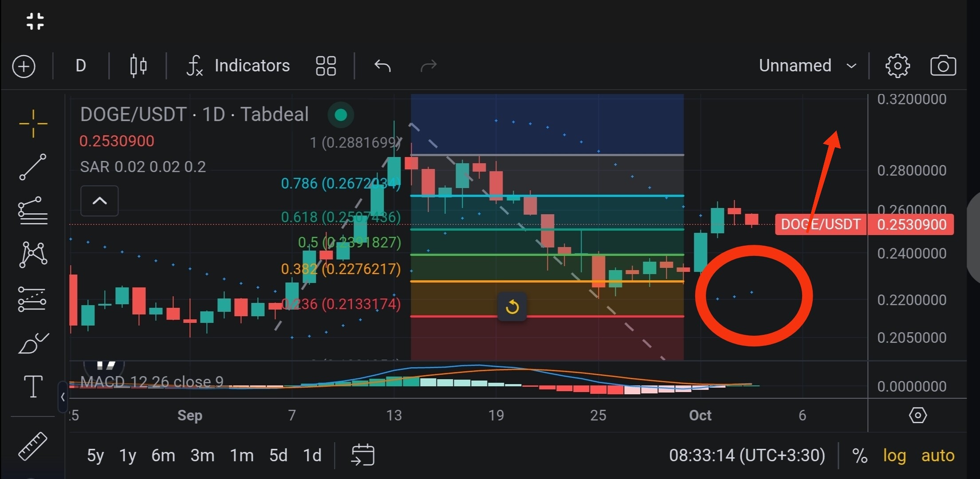
Task: Toggle percent scale mode
Action: [x=860, y=455]
